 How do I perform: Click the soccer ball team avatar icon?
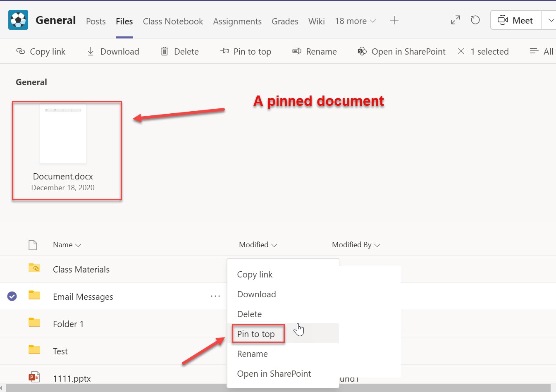click(x=18, y=20)
